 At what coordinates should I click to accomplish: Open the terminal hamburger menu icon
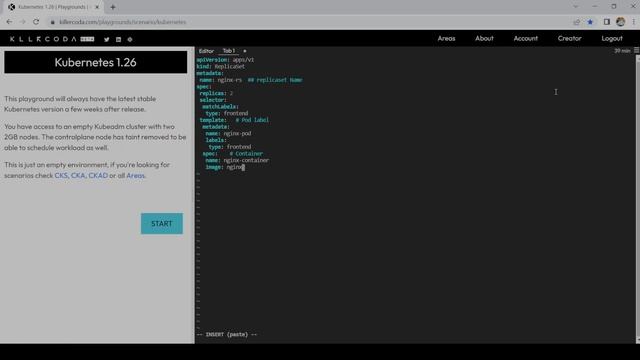click(x=636, y=50)
